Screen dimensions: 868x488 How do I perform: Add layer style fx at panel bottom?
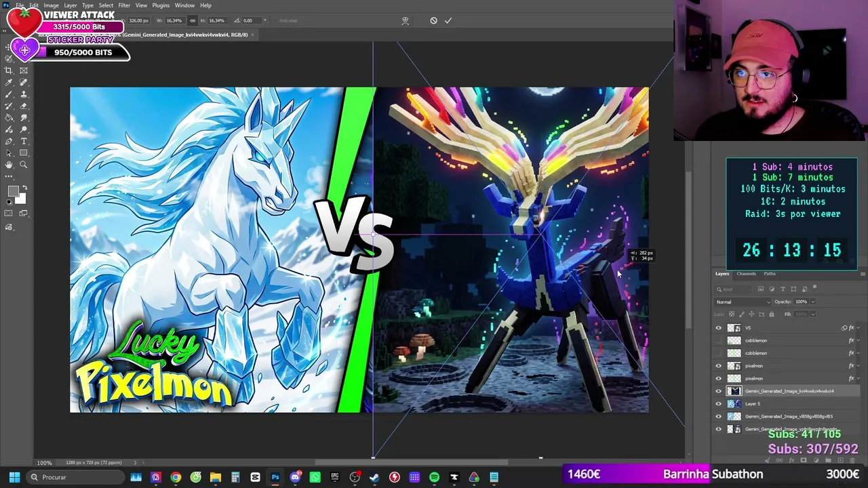[x=793, y=461]
